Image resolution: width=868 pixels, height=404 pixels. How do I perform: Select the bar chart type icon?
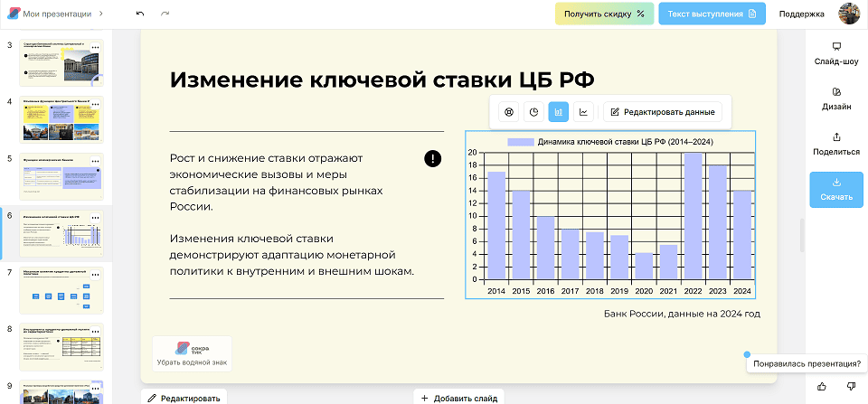pyautogui.click(x=559, y=112)
